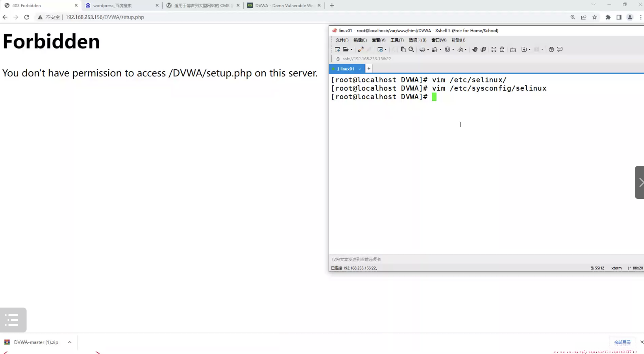Click the keyboard key mapping icon in Xshell
Screen dimensions: 644x354
coord(513,49)
